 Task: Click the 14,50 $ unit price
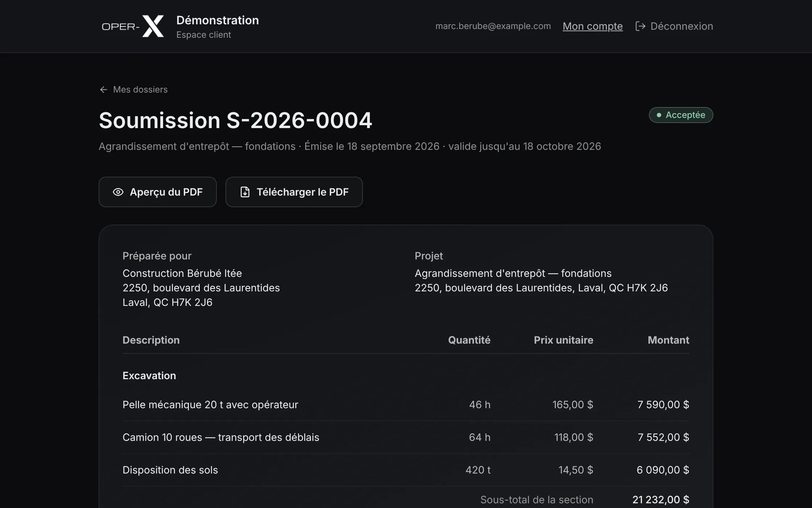(576, 470)
